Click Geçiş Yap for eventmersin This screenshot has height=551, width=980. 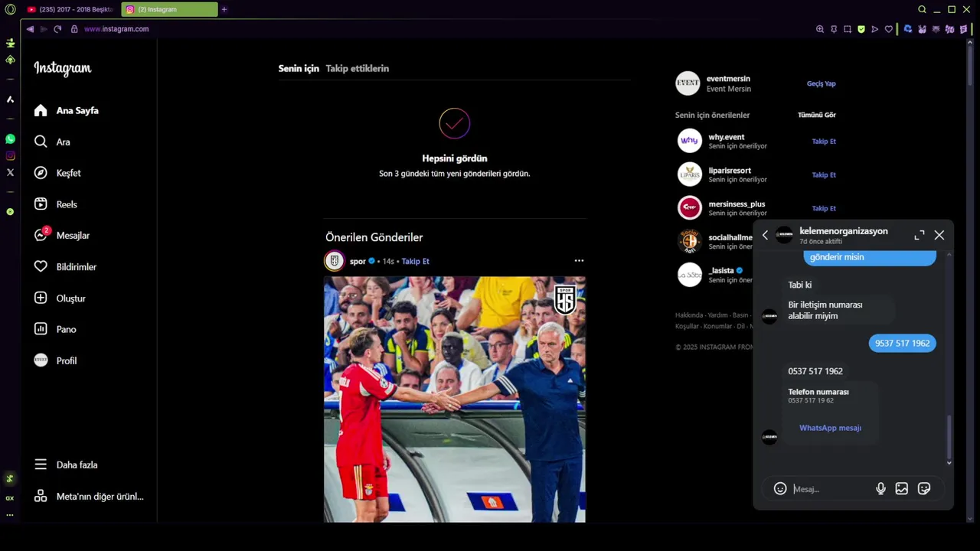coord(822,83)
